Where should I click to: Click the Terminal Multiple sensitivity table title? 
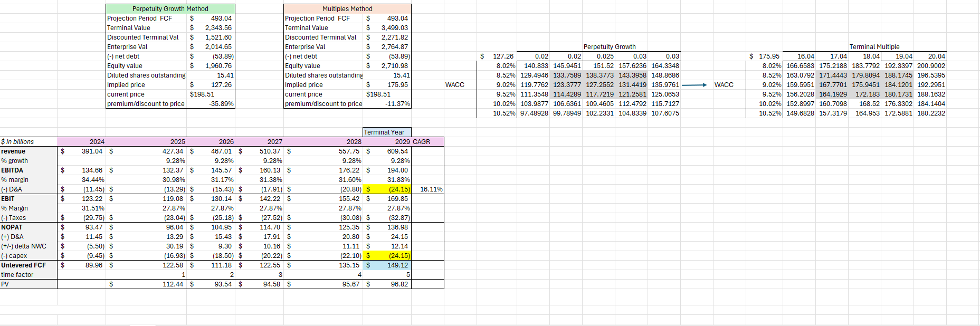pyautogui.click(x=874, y=47)
